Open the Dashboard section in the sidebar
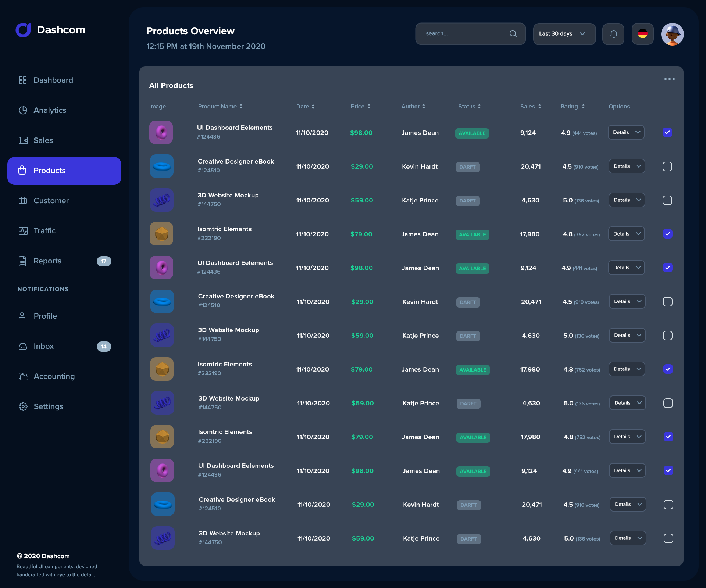706x588 pixels. (53, 80)
